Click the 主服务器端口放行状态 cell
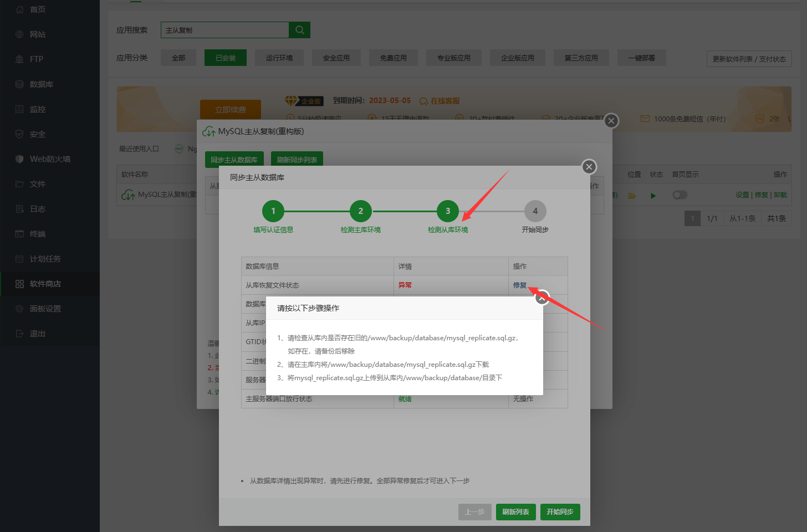This screenshot has width=807, height=532. coord(318,399)
